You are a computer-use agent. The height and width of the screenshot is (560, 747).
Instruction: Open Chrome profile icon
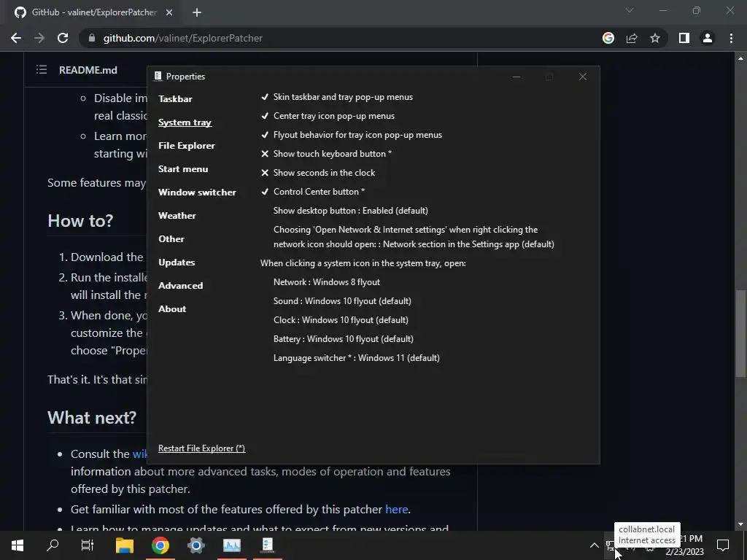click(x=708, y=38)
